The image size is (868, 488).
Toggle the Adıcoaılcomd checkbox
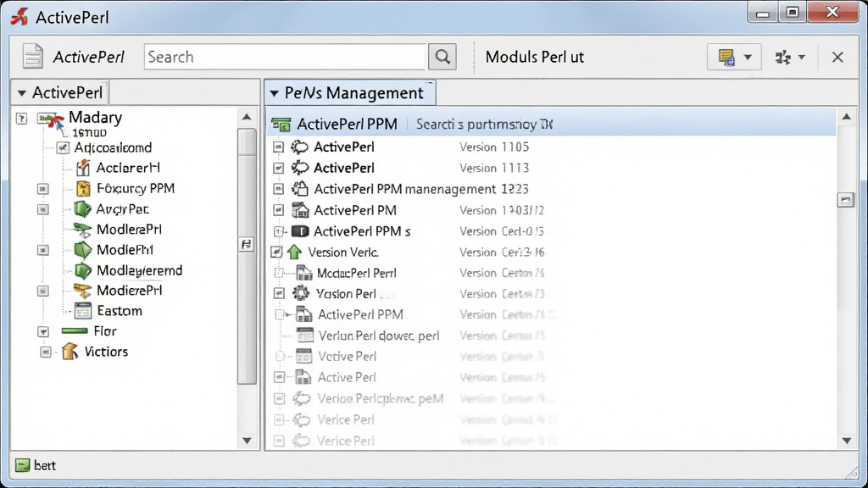click(63, 147)
